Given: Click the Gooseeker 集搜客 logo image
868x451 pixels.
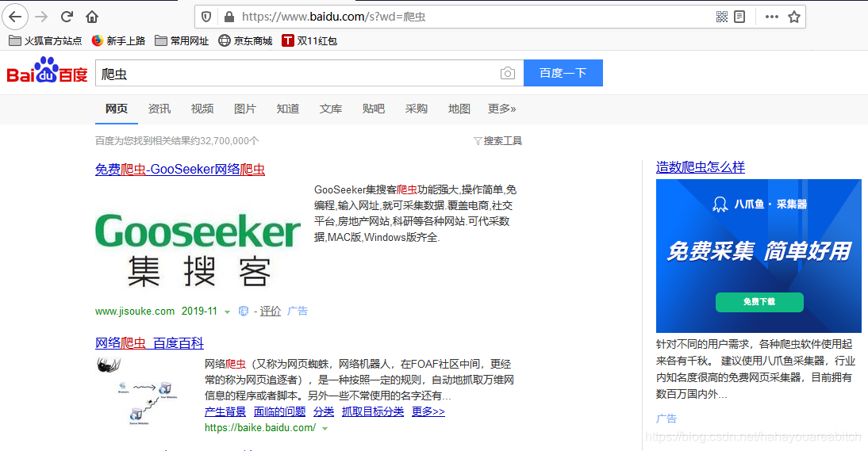Looking at the screenshot, I should click(198, 250).
